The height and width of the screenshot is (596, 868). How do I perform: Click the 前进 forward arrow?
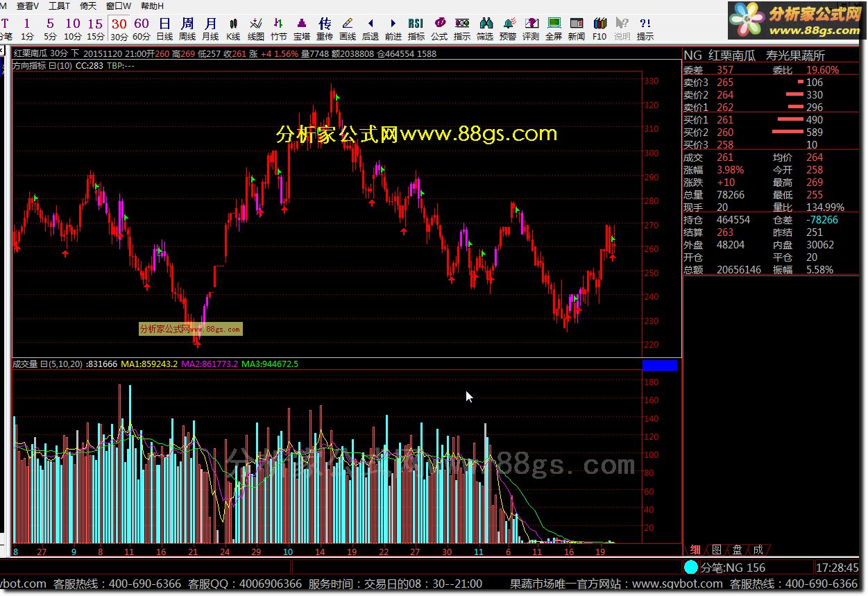point(393,29)
